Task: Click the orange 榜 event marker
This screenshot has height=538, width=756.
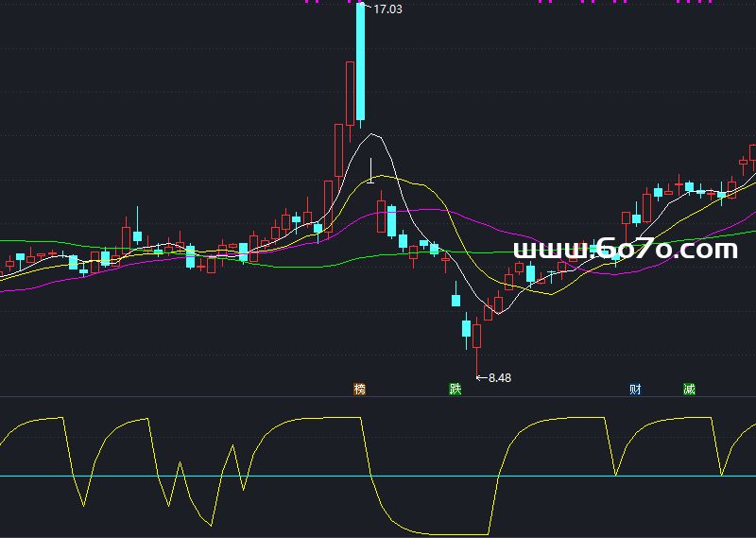Action: (359, 389)
